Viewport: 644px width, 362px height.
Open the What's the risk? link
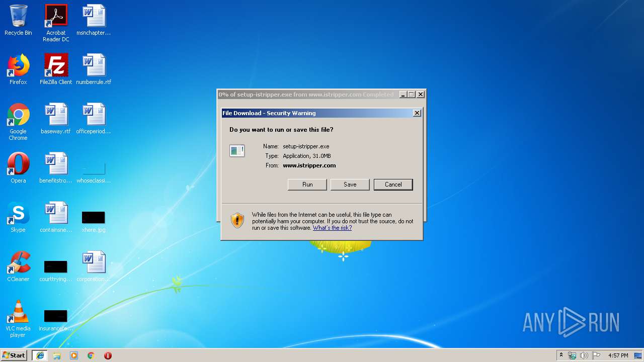[332, 228]
